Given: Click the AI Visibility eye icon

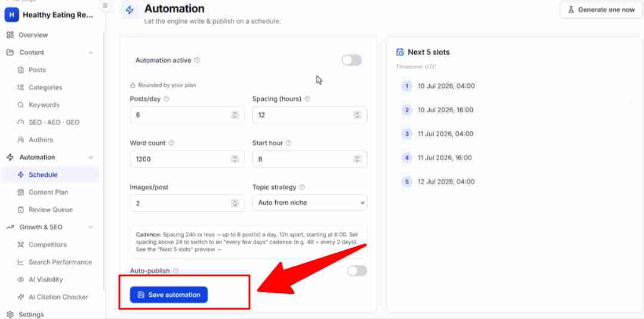Looking at the screenshot, I should (x=21, y=280).
